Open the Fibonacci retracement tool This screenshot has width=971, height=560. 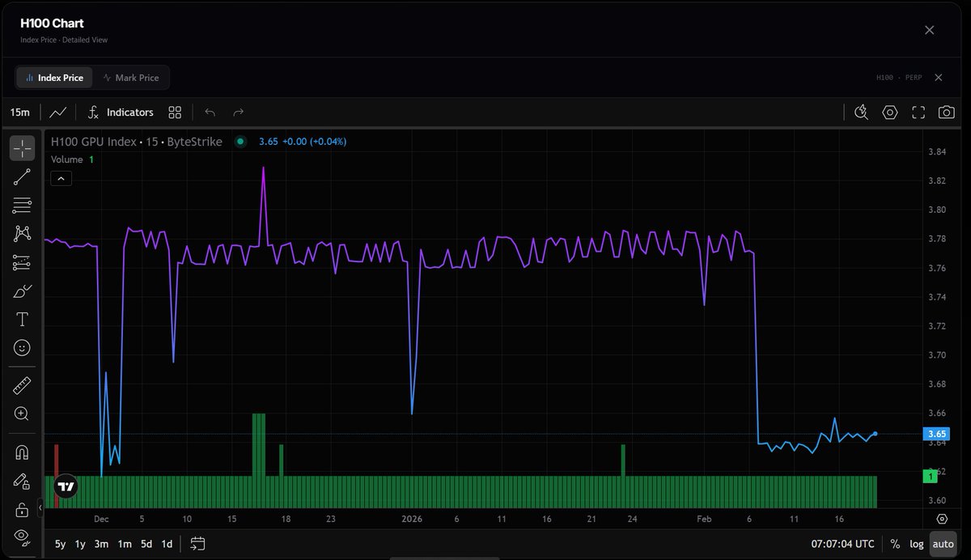point(22,206)
